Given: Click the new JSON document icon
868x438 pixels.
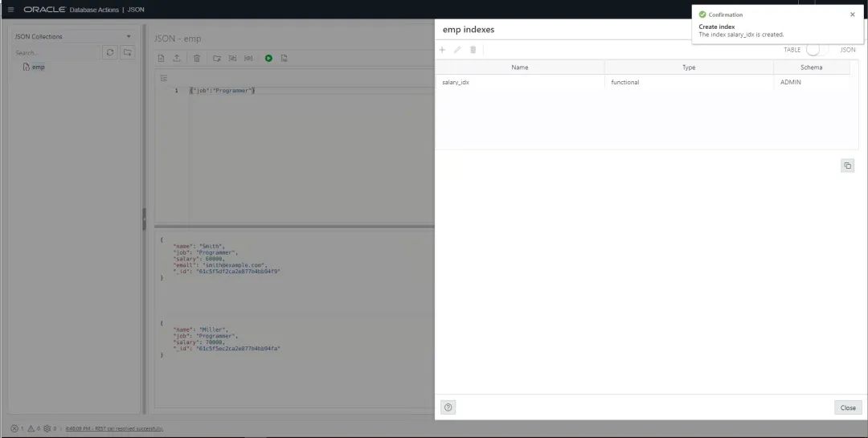Looking at the screenshot, I should pyautogui.click(x=161, y=58).
